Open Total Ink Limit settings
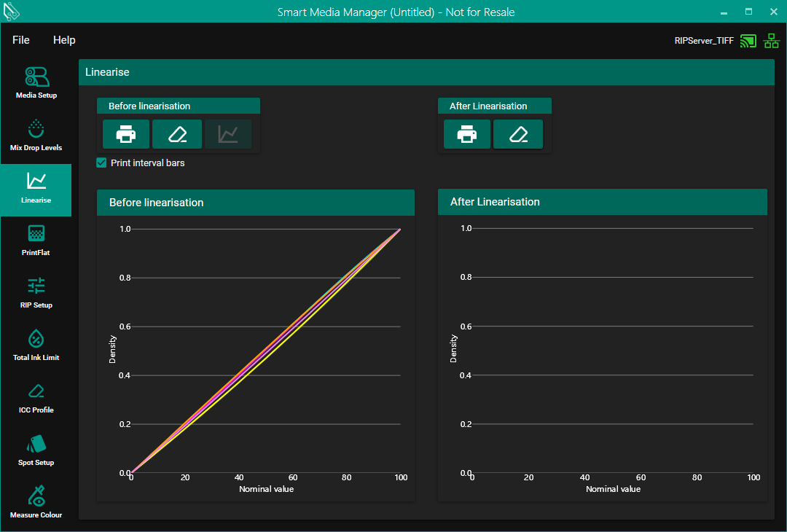787x532 pixels. [36, 345]
